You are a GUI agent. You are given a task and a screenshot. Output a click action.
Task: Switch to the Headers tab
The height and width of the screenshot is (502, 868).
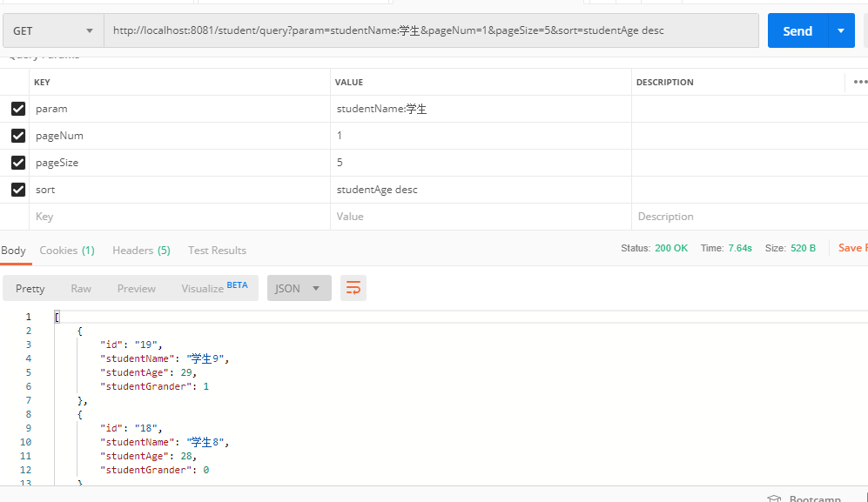tap(133, 250)
